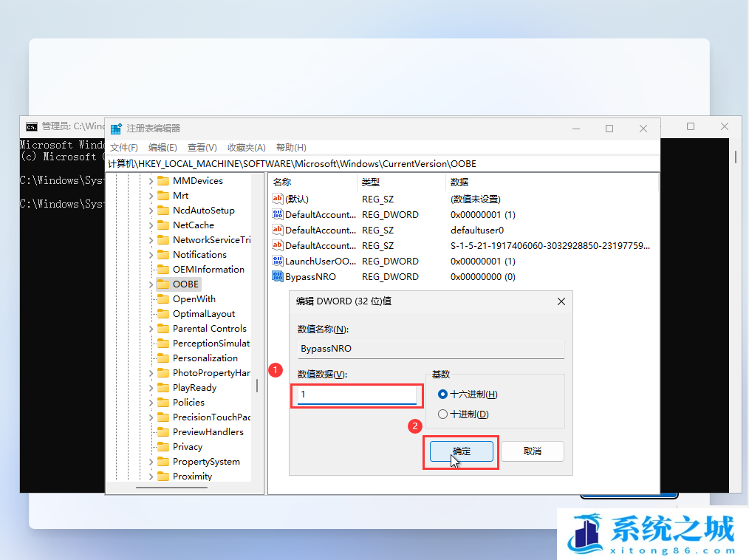Click the string icon of (默认) value
The width and height of the screenshot is (749, 560).
click(x=278, y=199)
